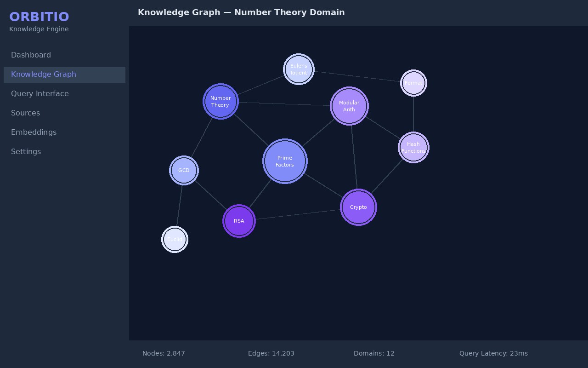This screenshot has width=588, height=368.
Task: Navigate to the Sources section
Action: pyautogui.click(x=25, y=113)
